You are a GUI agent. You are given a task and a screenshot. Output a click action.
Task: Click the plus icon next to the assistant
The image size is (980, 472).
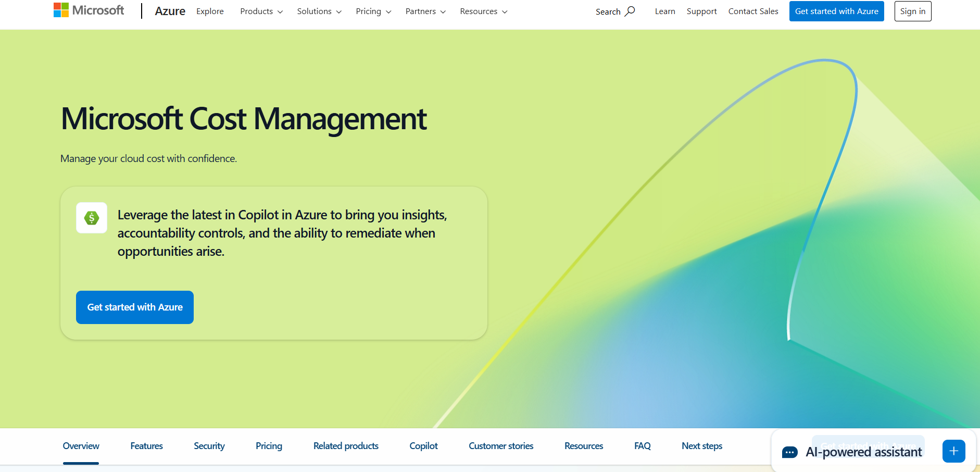click(x=953, y=451)
